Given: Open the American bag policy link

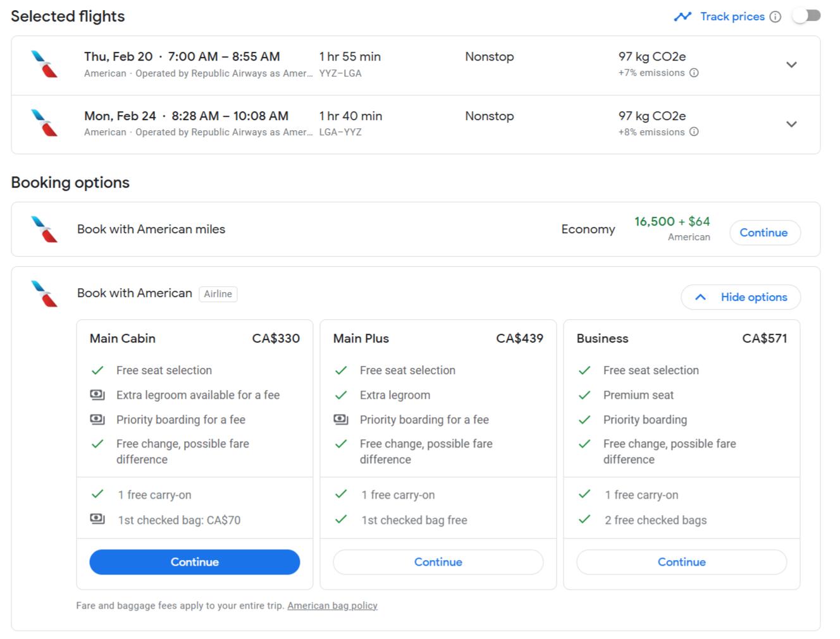Looking at the screenshot, I should click(332, 606).
